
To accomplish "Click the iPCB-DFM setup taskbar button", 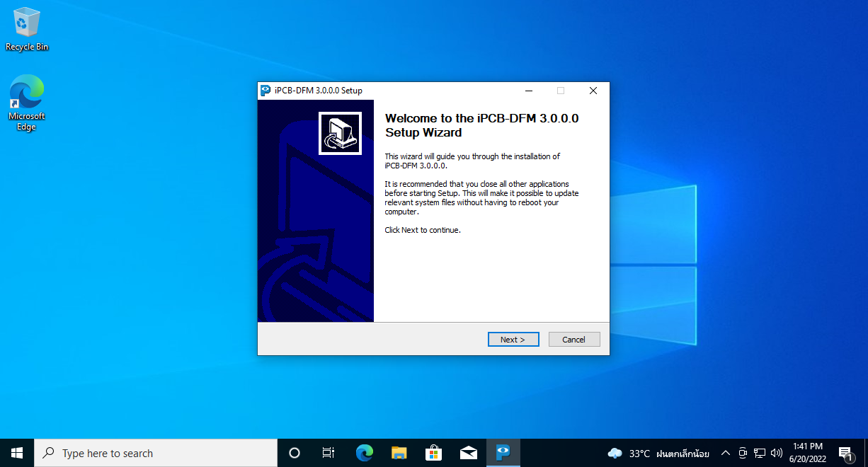I will [x=503, y=453].
